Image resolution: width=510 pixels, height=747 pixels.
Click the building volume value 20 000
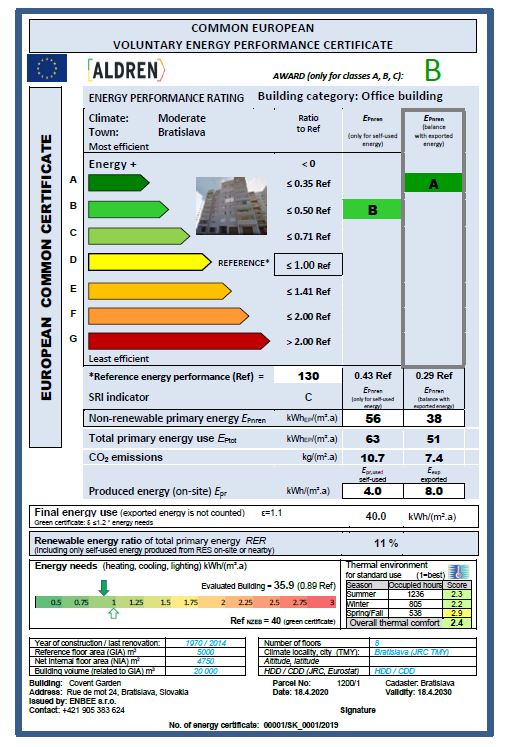pyautogui.click(x=206, y=671)
